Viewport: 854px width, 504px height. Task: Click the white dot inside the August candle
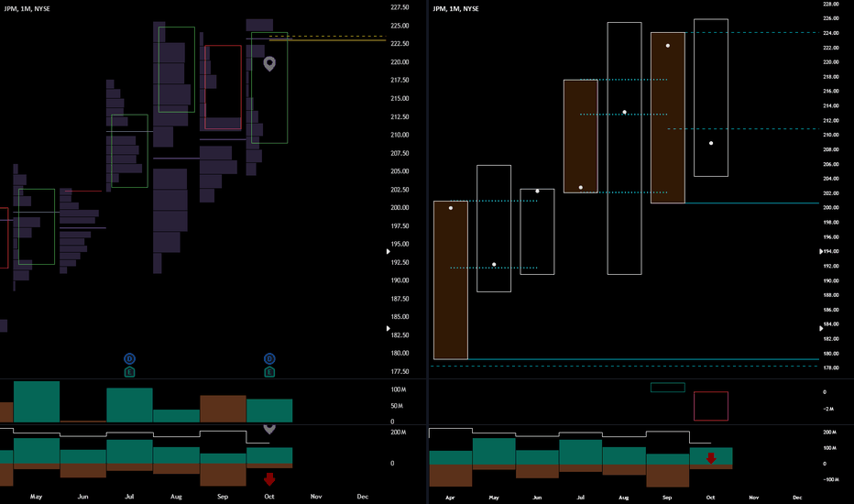tap(624, 112)
